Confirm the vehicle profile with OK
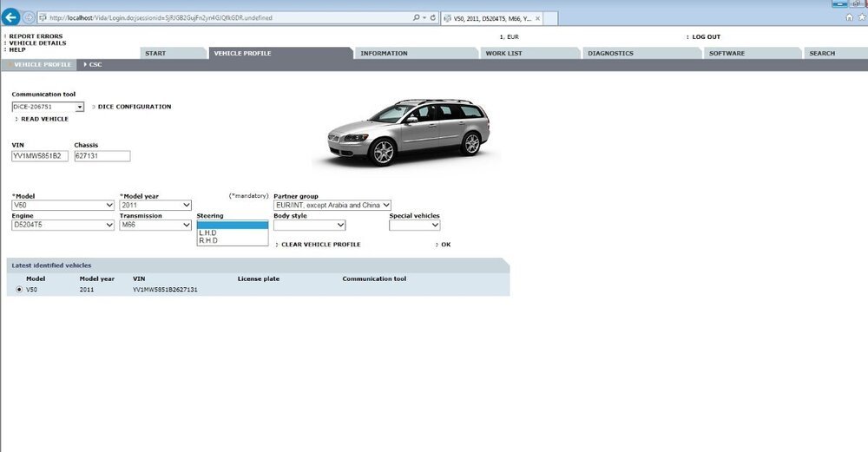 click(445, 245)
